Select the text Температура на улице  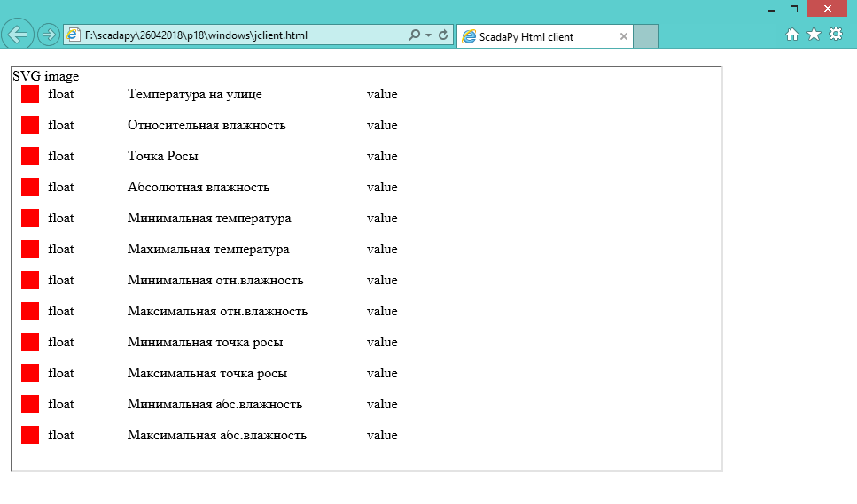click(x=195, y=95)
